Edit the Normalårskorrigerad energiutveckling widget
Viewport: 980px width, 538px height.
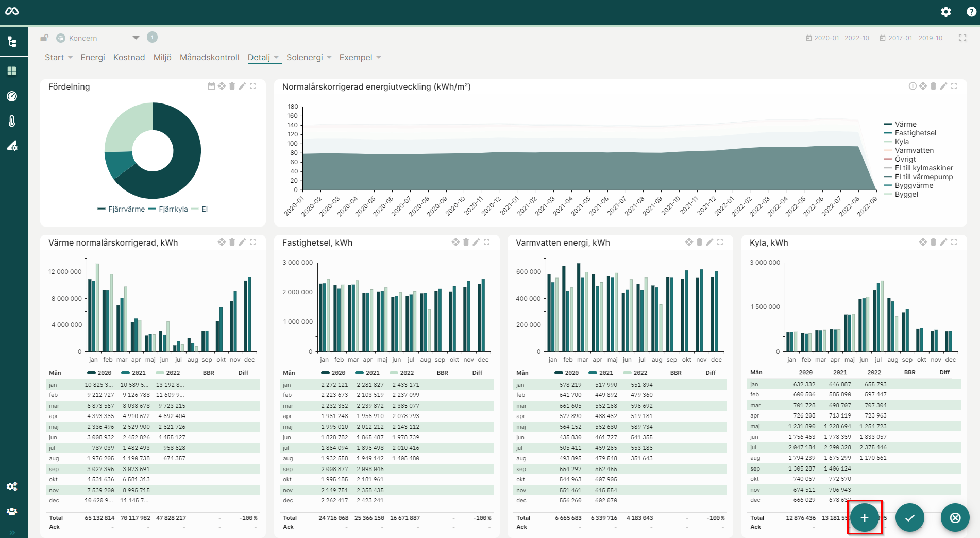pos(943,86)
